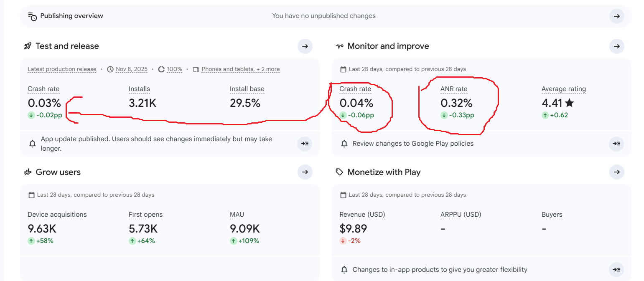
Task: Click Phones and tablets, + 2 more
Action: point(240,69)
